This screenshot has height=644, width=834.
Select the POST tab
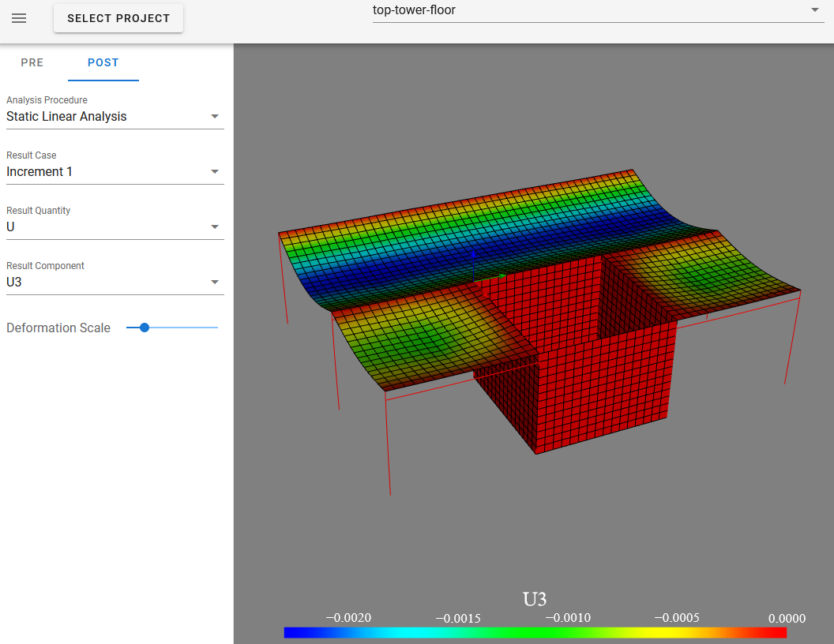click(103, 63)
